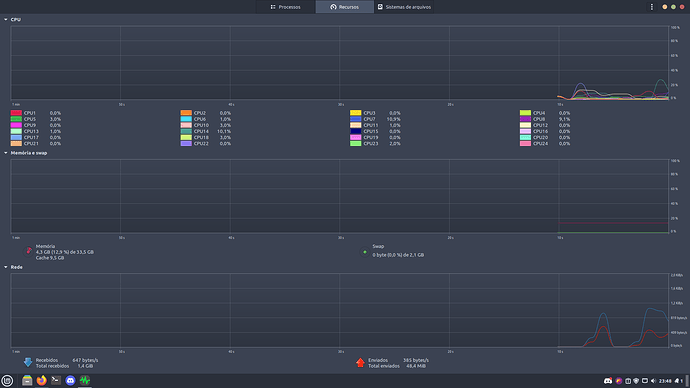Collapse the Rede section

pos(6,267)
